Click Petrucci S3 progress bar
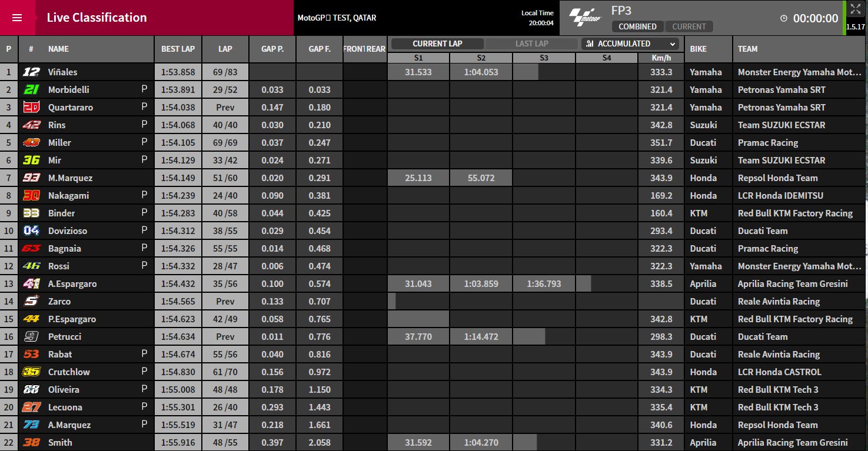 [x=529, y=336]
